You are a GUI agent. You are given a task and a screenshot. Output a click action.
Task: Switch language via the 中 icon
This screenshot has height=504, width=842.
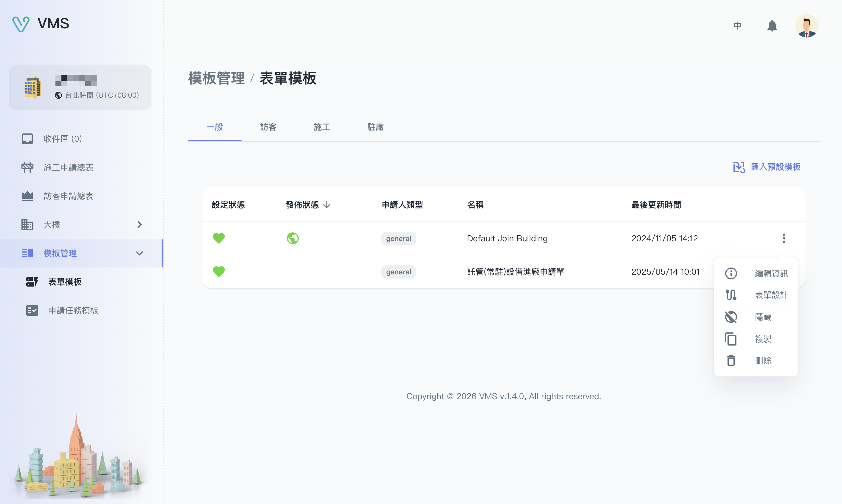(x=737, y=26)
